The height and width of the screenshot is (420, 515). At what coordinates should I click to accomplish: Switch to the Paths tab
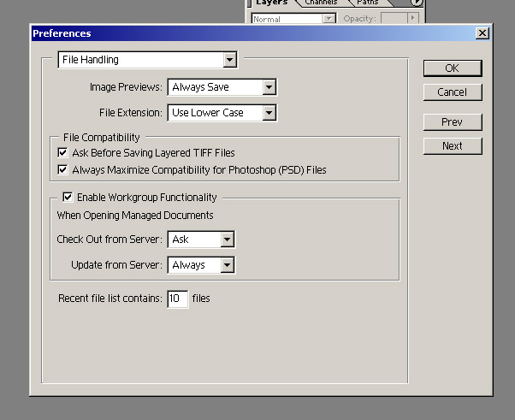click(x=367, y=3)
